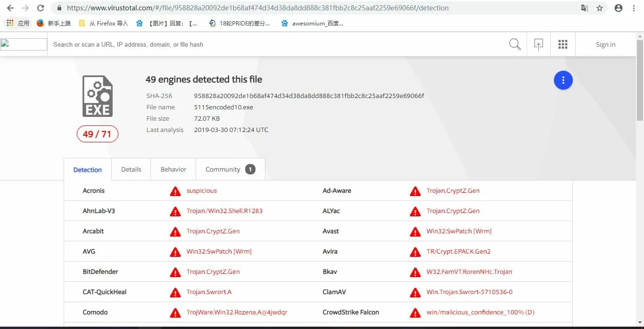The height and width of the screenshot is (329, 644).
Task: Click the EXE file type icon
Action: pyautogui.click(x=98, y=96)
